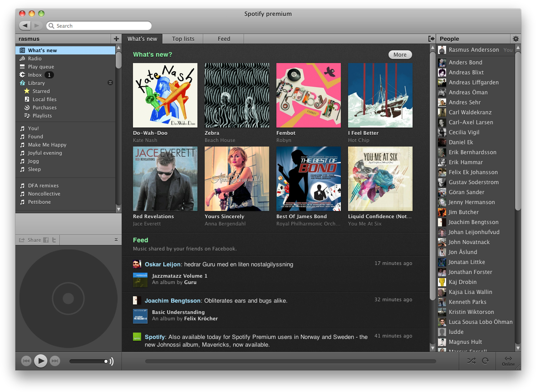
Task: Switch to Offline mode using the Online toggle
Action: pos(508,361)
